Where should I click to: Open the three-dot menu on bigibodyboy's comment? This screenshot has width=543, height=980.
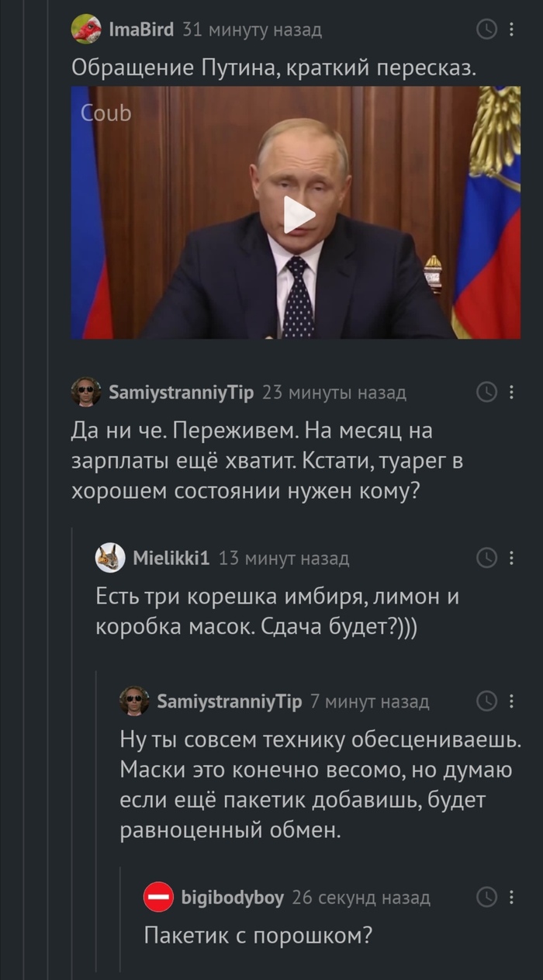pos(510,896)
